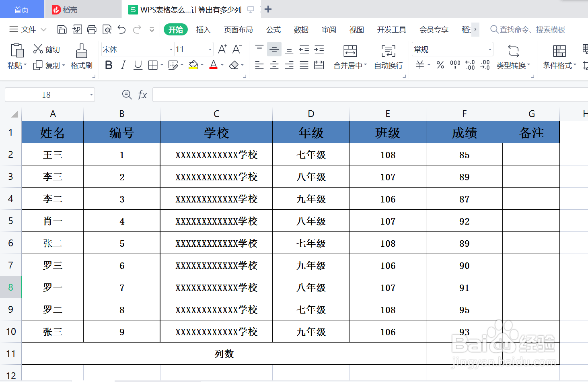Screen dimensions: 588x382
Task: Click the eraser clear-format icon
Action: pyautogui.click(x=234, y=65)
